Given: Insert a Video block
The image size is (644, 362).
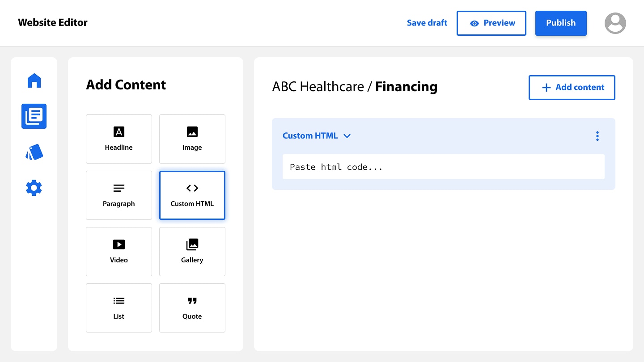Looking at the screenshot, I should pyautogui.click(x=119, y=252).
